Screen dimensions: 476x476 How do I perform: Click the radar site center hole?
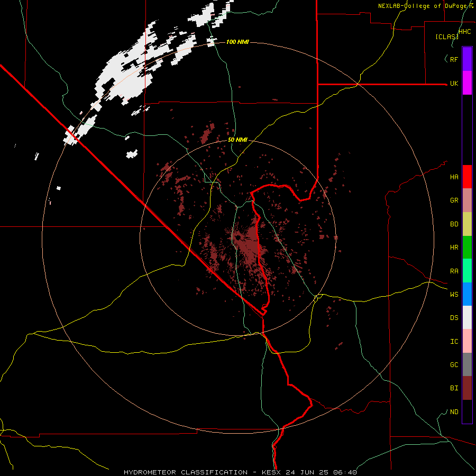pos(237,237)
